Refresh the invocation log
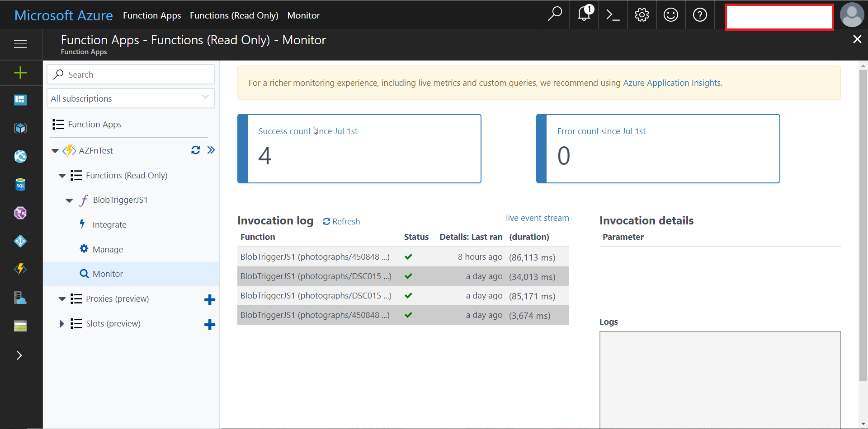Screen dimensions: 868x429 tap(341, 221)
